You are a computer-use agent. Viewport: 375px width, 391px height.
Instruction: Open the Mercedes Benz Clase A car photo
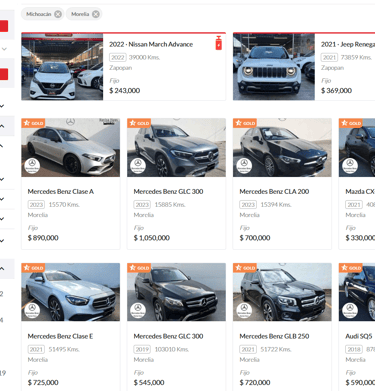pos(71,147)
